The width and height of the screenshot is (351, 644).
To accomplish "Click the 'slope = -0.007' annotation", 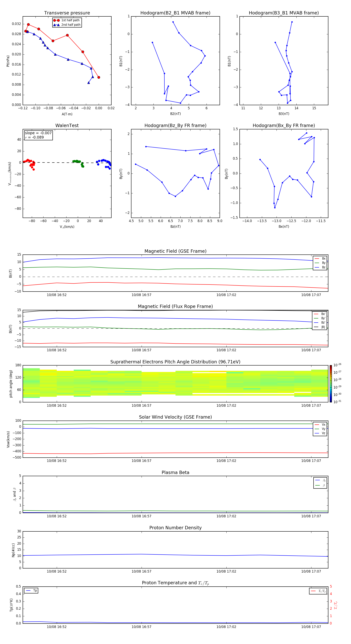I will pyautogui.click(x=38, y=133).
